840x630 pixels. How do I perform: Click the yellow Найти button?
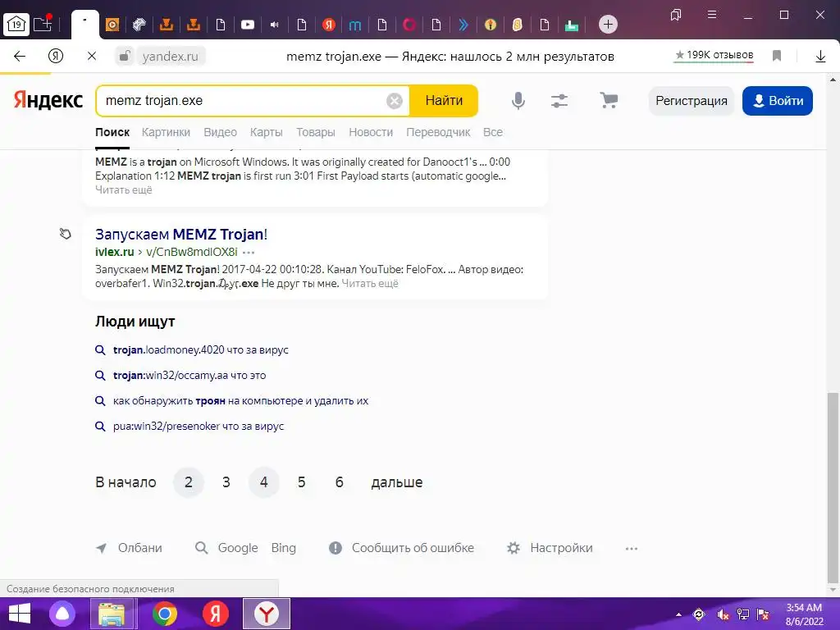tap(444, 101)
